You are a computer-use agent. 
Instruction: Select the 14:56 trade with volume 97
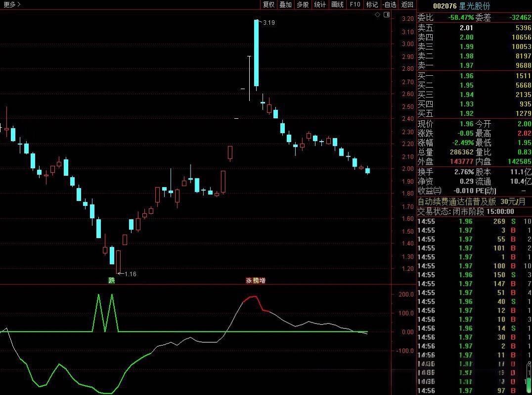click(x=474, y=391)
